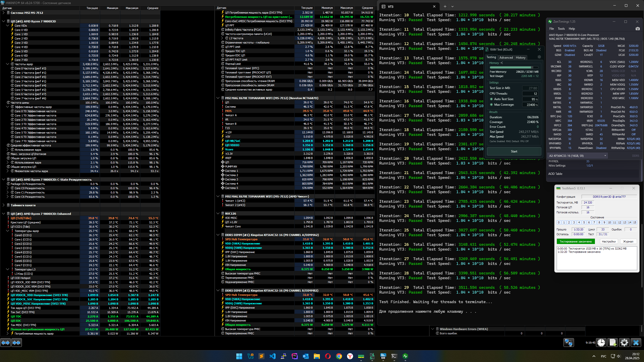Click the collapse columns arrows icon

point(17,343)
